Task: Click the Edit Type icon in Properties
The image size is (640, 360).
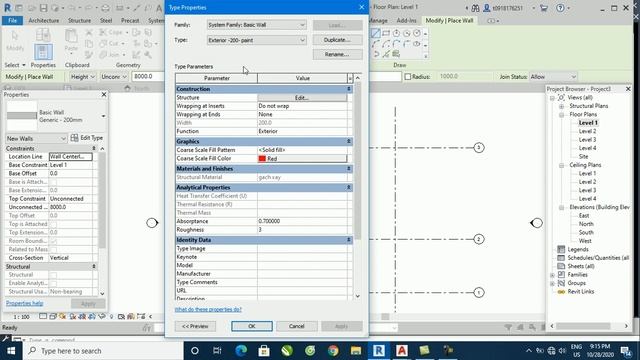Action: (x=74, y=138)
